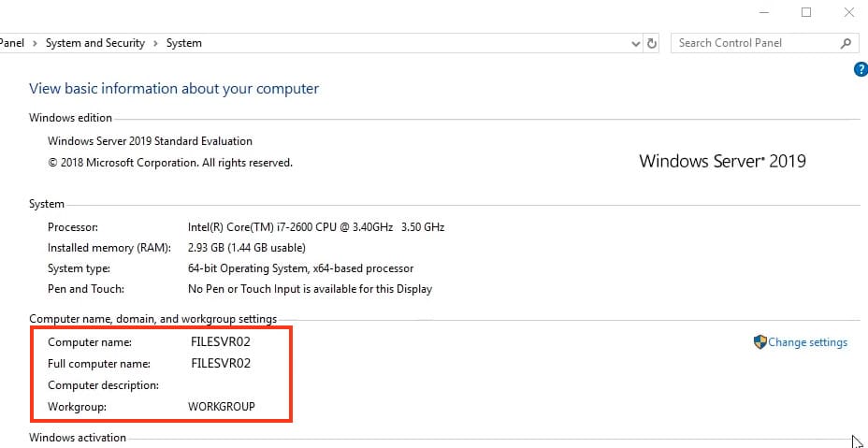Click the WORKGROUP value text

[x=222, y=407]
